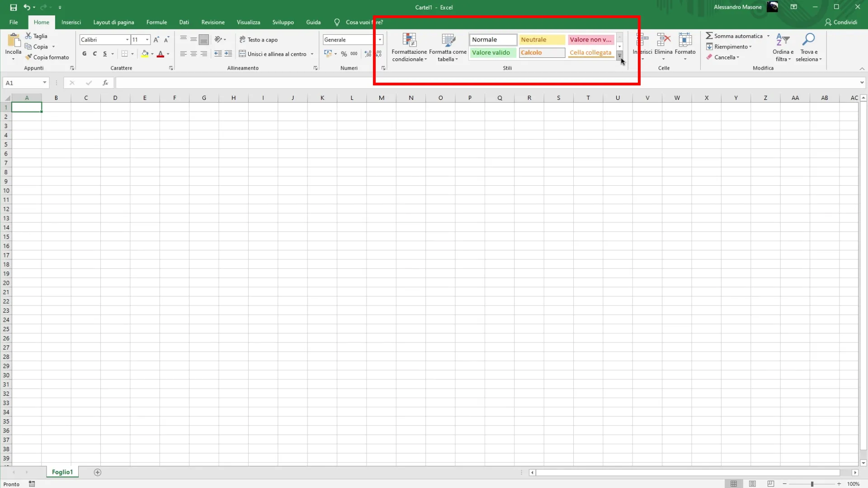Click the Elimina cells icon
The height and width of the screenshot is (488, 868).
(663, 40)
